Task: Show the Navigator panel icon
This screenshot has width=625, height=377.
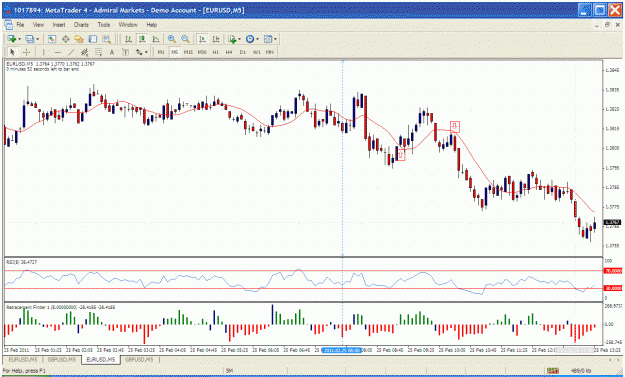Action: 79,39
